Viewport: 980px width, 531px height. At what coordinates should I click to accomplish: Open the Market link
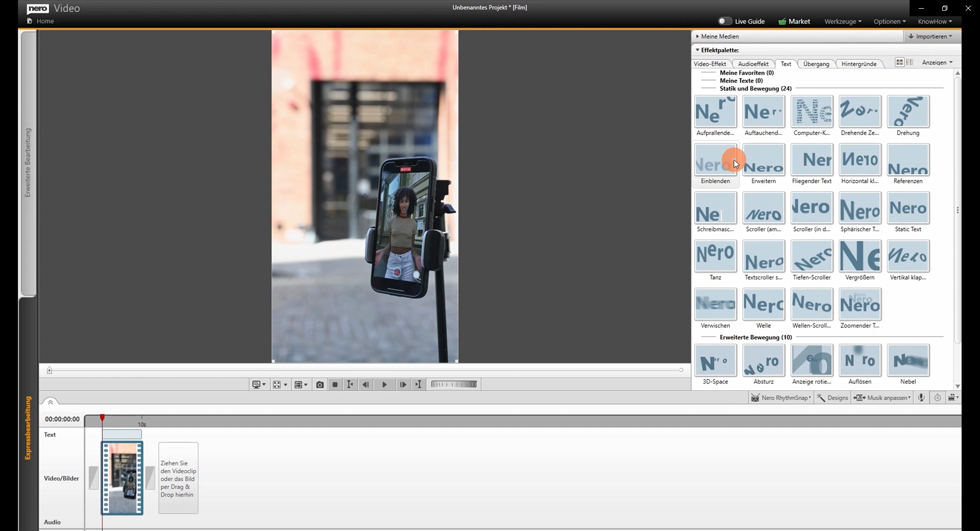point(794,21)
